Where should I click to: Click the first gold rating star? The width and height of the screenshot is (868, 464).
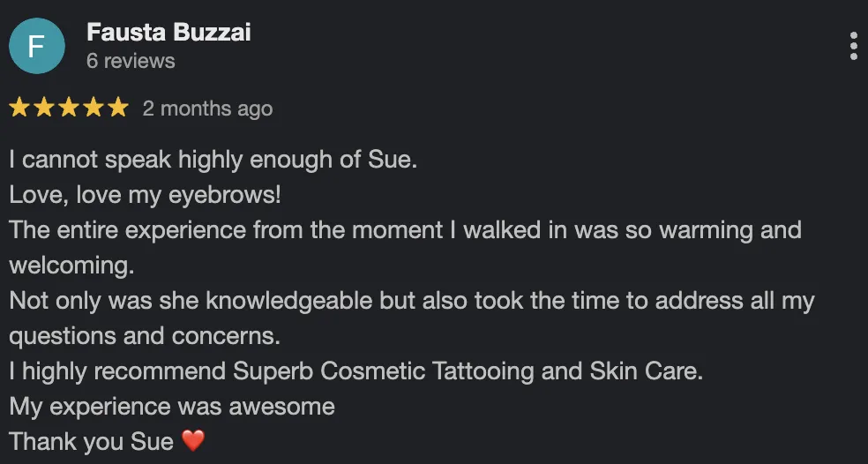point(19,109)
